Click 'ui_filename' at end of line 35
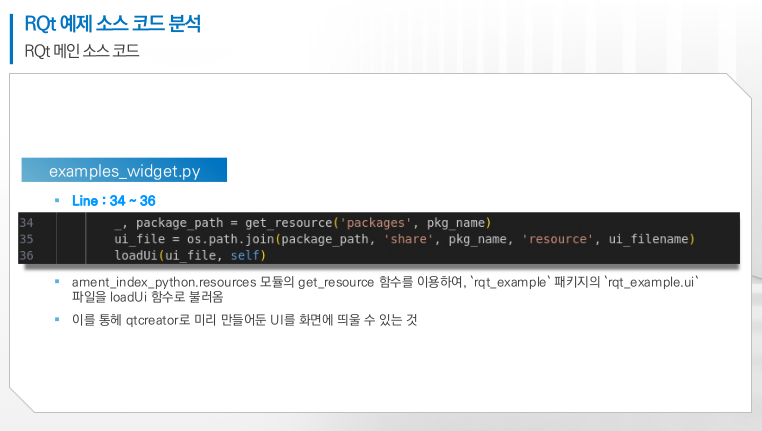The image size is (762, 431). (648, 239)
